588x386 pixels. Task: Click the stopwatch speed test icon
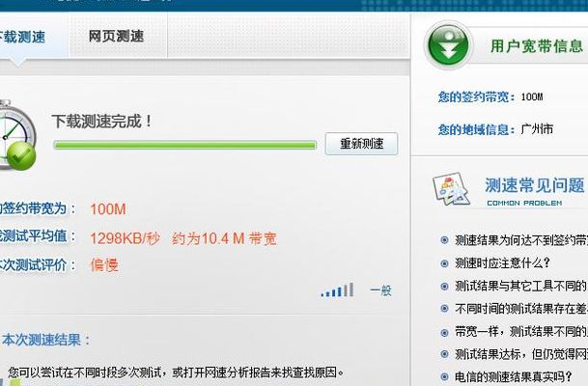pos(16,134)
